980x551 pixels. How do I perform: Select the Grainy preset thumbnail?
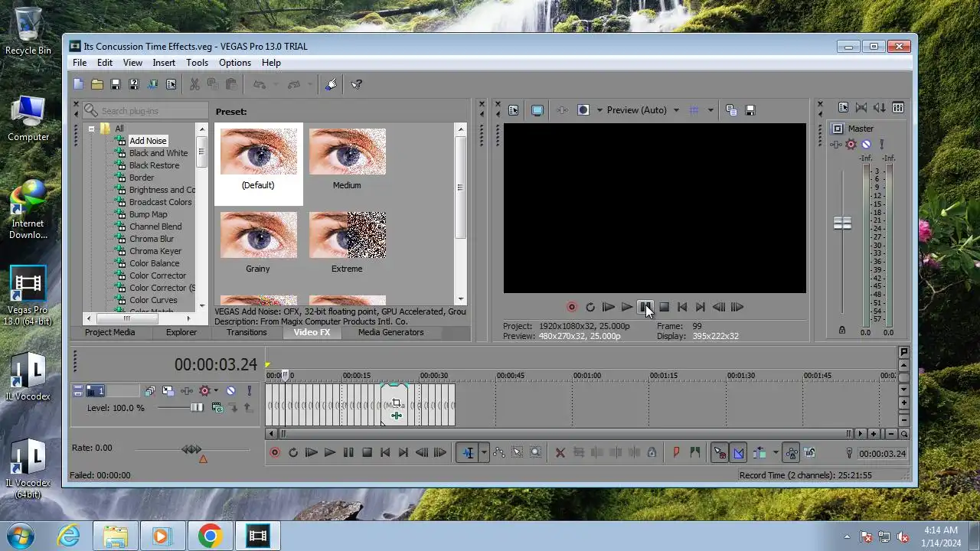[x=258, y=235]
